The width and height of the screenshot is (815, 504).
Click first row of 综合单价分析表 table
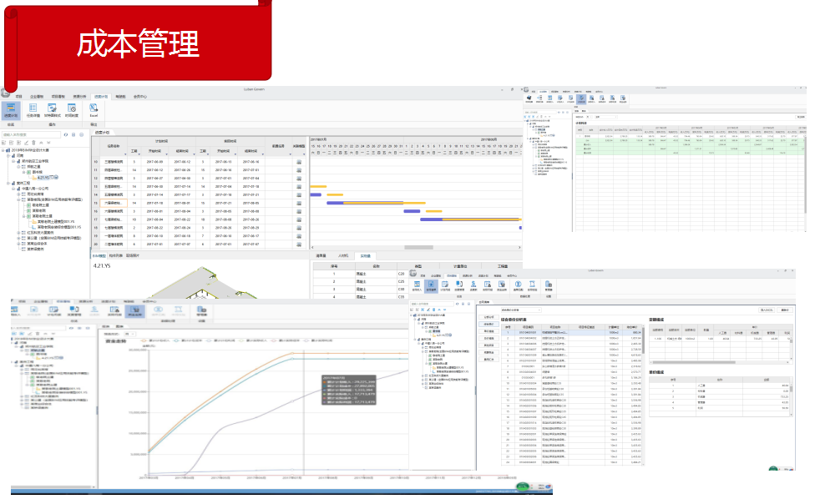click(571, 333)
